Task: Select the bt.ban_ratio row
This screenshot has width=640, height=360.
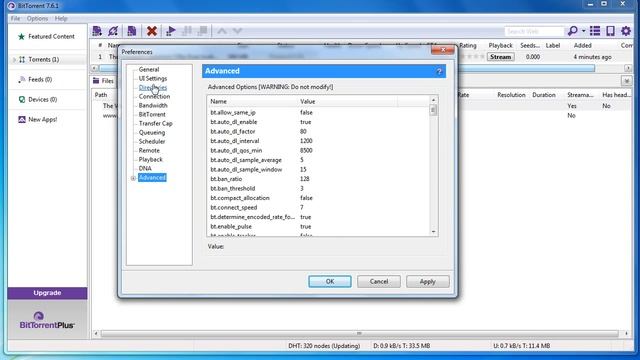Action: [318, 179]
